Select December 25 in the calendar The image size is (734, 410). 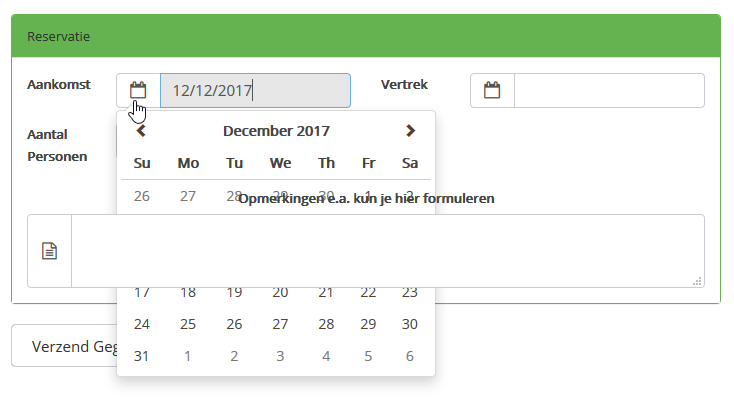click(188, 324)
